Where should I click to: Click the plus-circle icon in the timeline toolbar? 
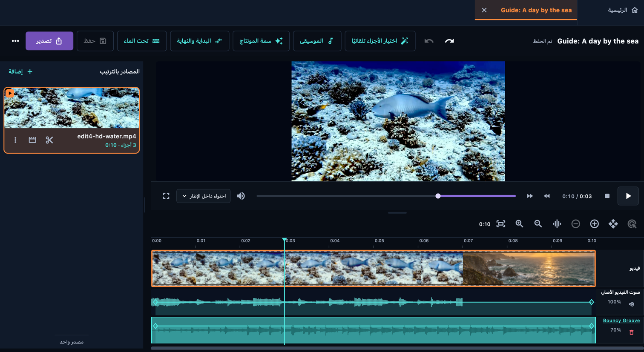(x=595, y=224)
